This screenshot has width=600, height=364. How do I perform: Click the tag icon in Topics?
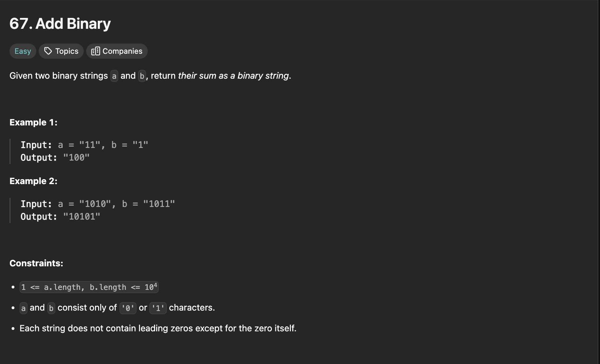coord(48,51)
